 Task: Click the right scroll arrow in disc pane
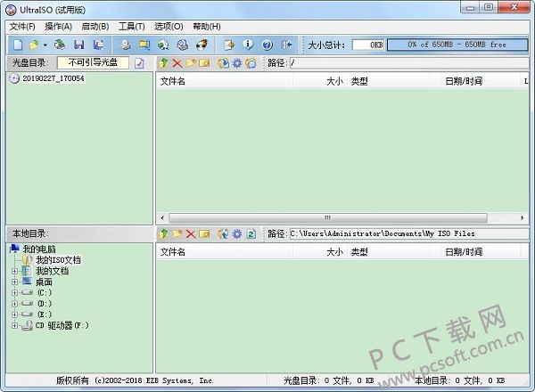click(522, 217)
